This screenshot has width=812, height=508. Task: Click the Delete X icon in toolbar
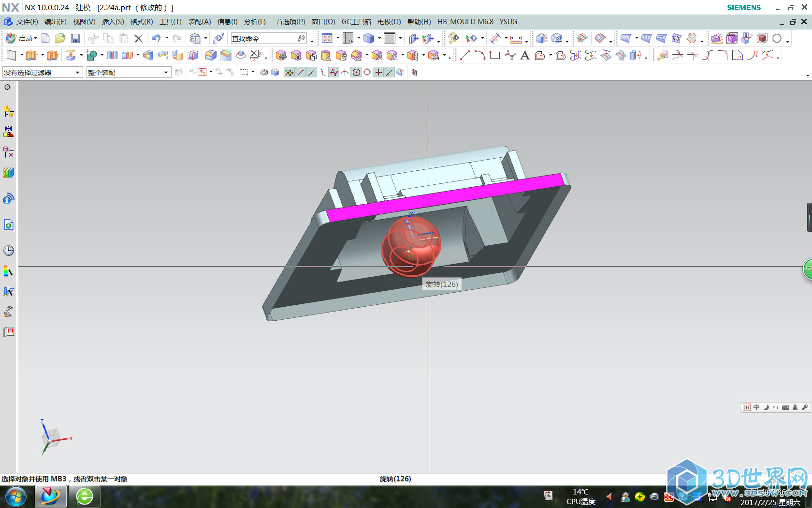[138, 38]
